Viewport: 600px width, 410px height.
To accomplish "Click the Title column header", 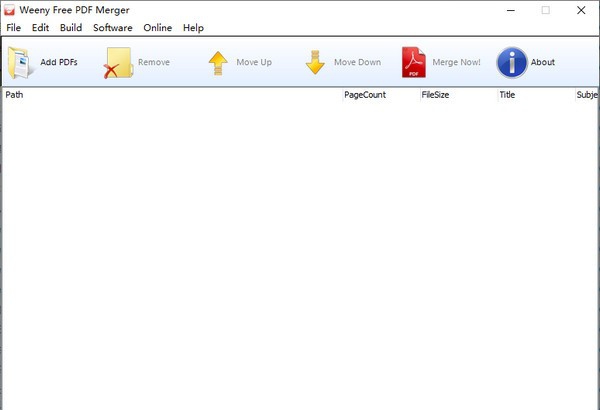I will coord(536,95).
